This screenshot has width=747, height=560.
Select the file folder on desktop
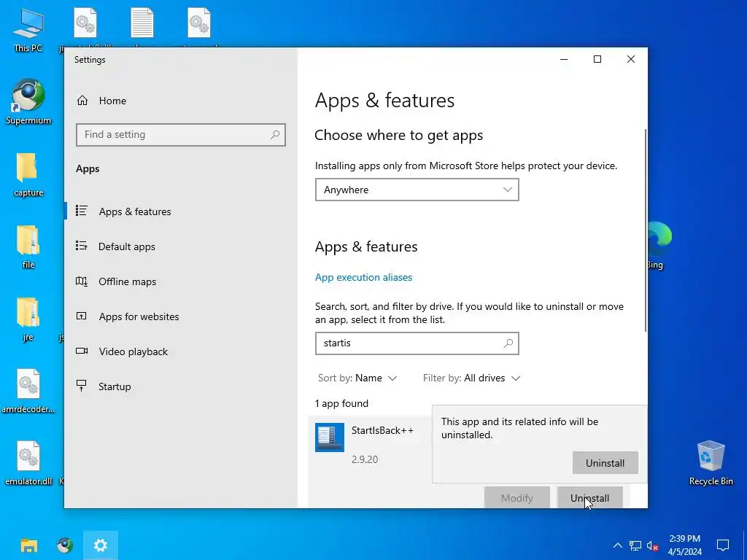pyautogui.click(x=28, y=248)
